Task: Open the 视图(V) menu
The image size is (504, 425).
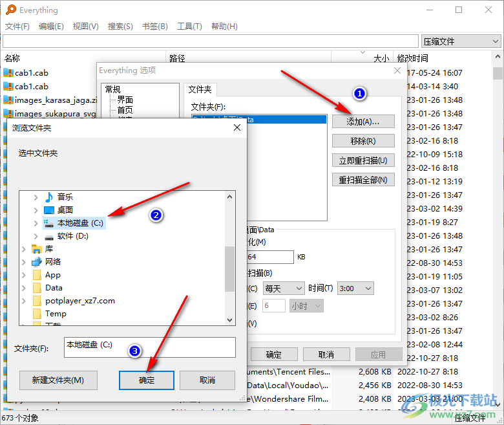Action: click(x=85, y=26)
